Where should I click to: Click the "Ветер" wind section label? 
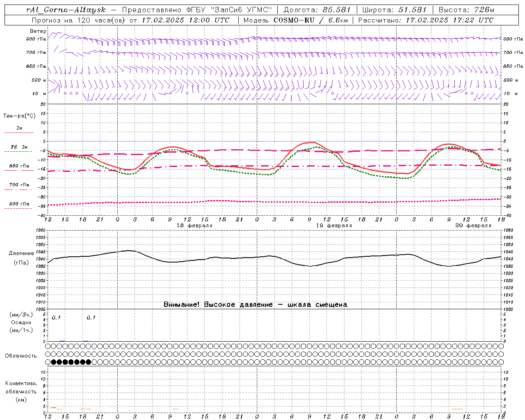38,31
